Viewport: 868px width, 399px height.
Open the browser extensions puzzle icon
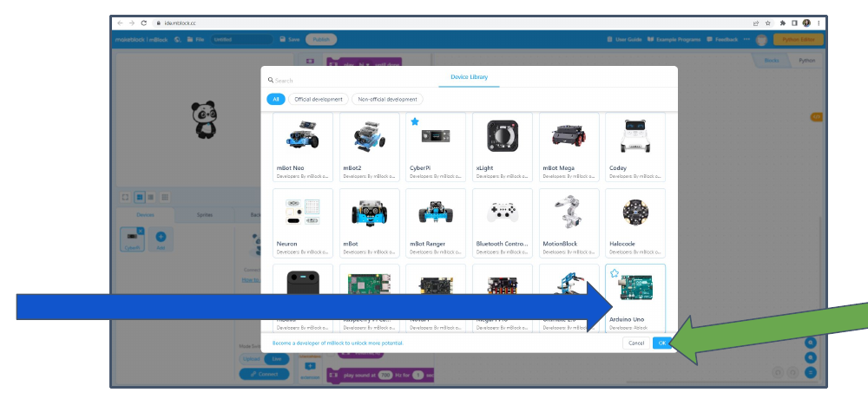(782, 23)
